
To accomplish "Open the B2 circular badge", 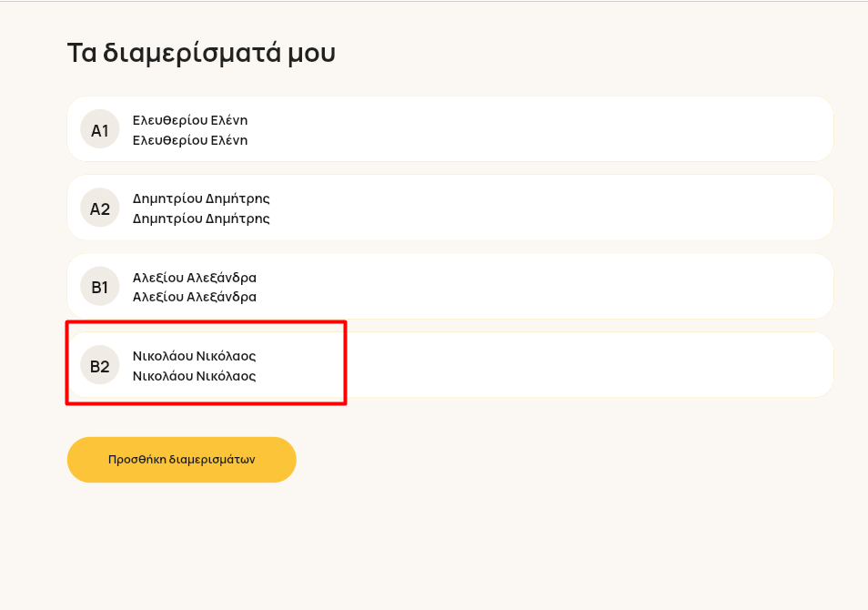I will pos(100,365).
